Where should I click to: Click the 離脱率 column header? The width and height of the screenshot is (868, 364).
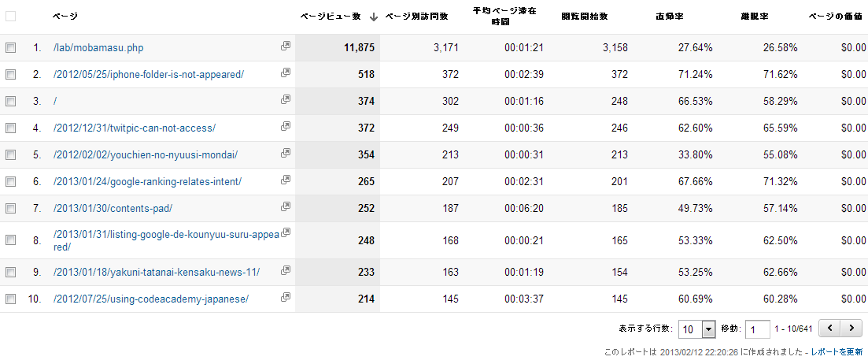click(754, 17)
